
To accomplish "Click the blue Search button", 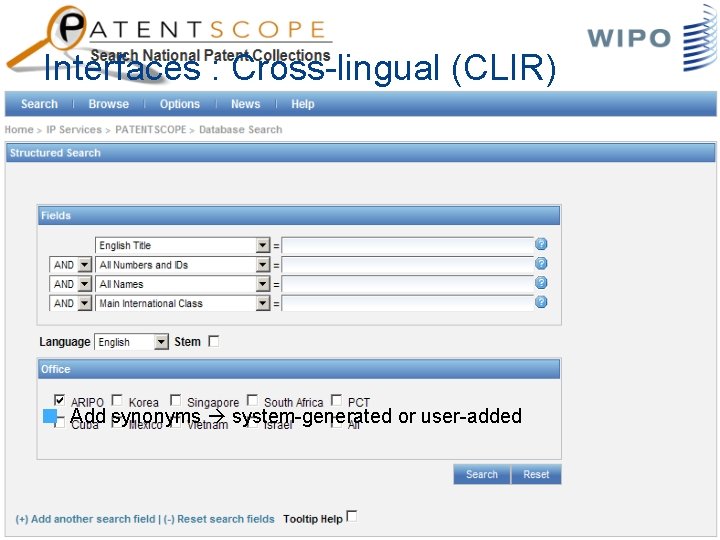I will (x=482, y=474).
